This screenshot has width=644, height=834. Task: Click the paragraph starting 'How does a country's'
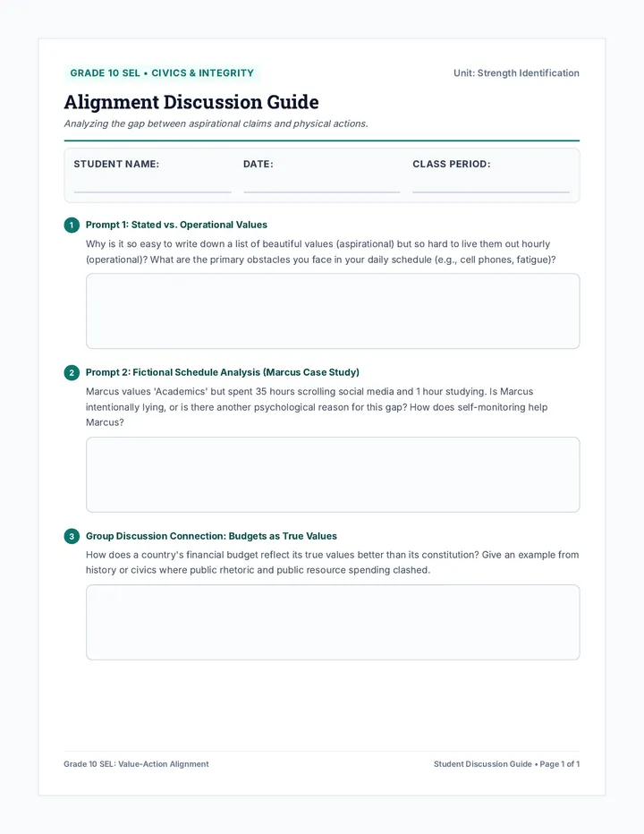pyautogui.click(x=333, y=562)
